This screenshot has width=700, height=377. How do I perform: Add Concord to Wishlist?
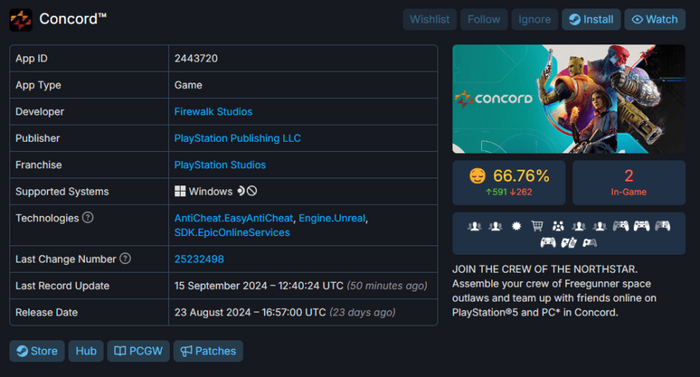point(429,19)
